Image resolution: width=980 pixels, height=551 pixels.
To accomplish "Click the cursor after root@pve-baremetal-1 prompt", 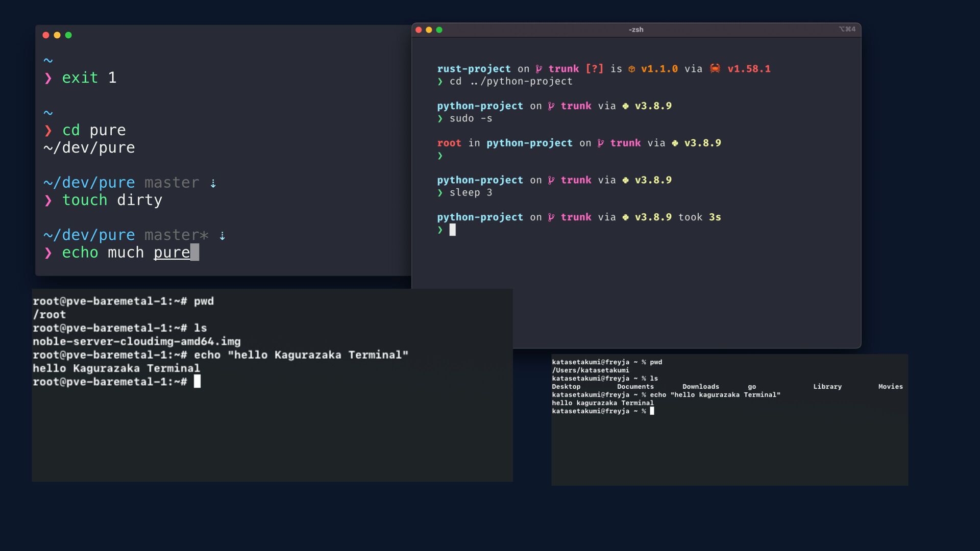I will coord(197,382).
